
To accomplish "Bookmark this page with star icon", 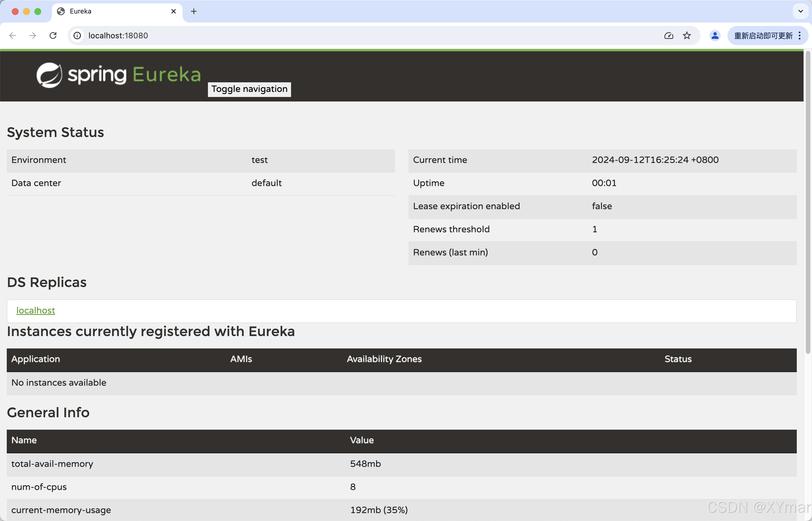I will [687, 36].
